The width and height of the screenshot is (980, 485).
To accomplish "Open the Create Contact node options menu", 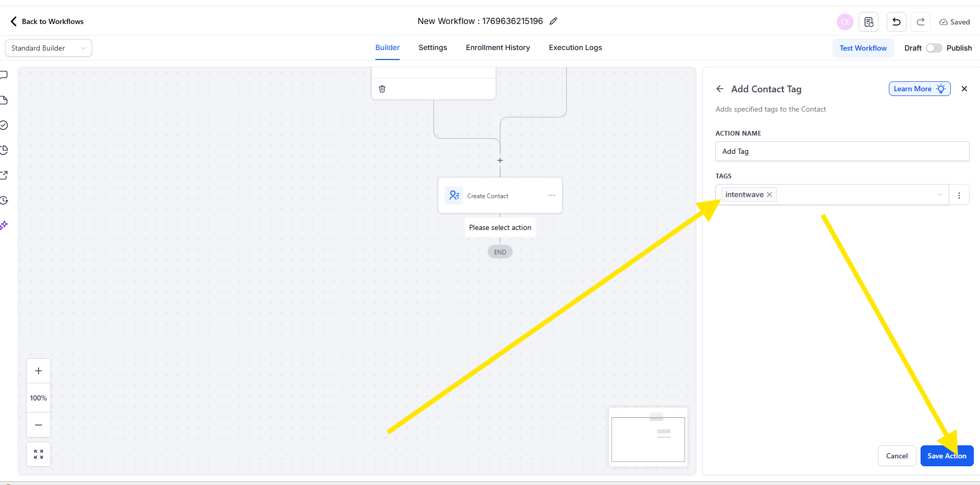I will tap(551, 196).
